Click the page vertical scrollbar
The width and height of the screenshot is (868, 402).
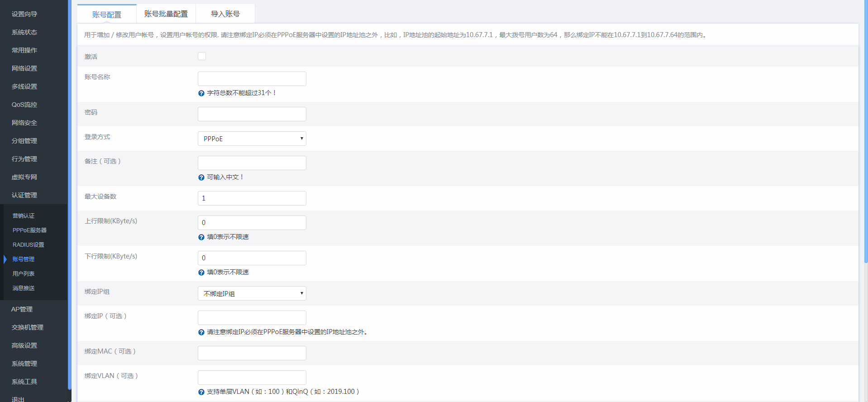point(866,131)
